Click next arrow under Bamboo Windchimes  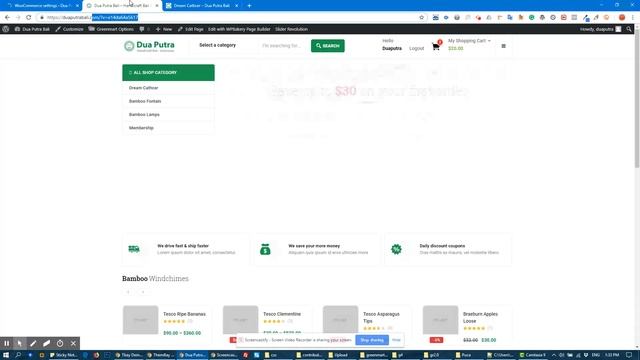point(143,292)
